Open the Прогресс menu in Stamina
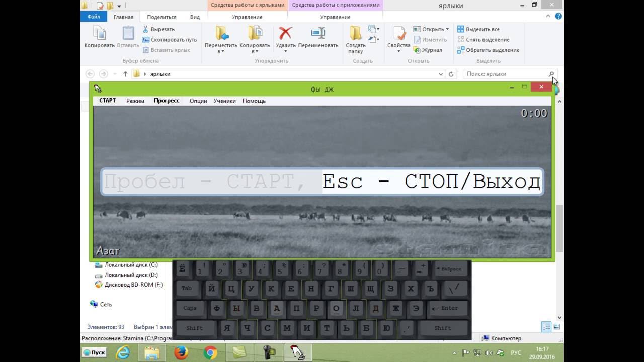The width and height of the screenshot is (644, 362). coord(167,101)
